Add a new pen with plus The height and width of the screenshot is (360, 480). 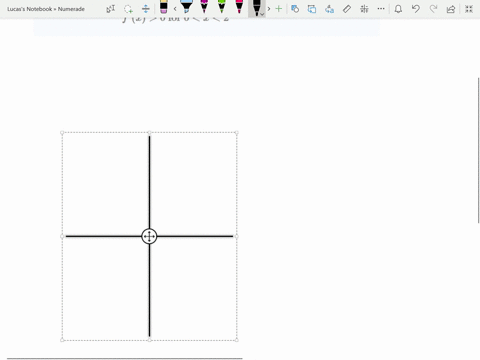pyautogui.click(x=279, y=9)
